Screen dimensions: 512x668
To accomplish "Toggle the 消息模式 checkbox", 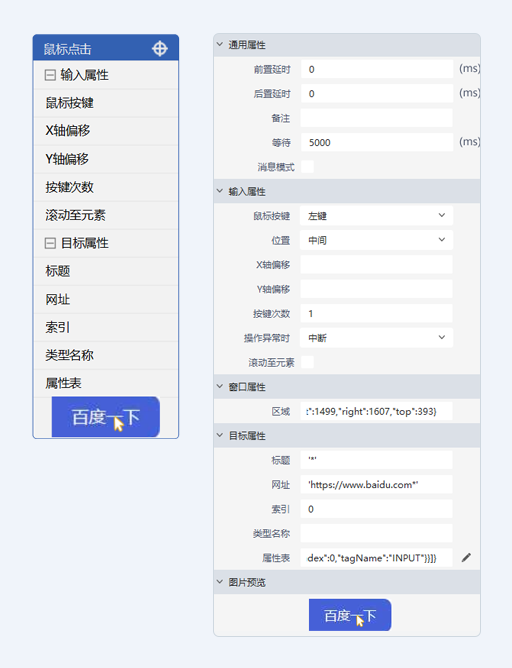I will point(308,167).
